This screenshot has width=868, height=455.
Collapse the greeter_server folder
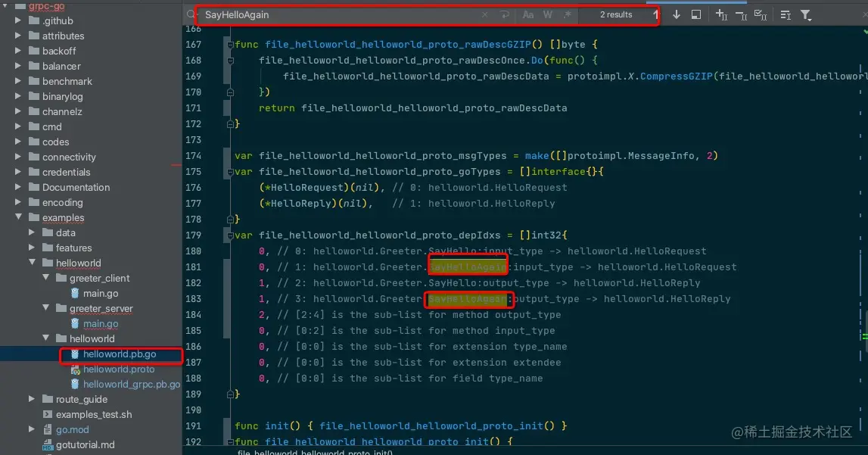46,308
